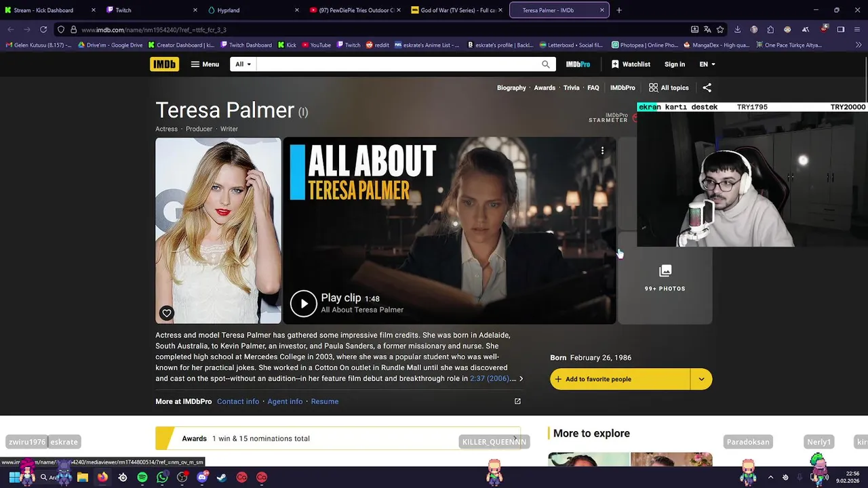Open the browser hamburger menu
The image size is (868, 488).
(857, 30)
